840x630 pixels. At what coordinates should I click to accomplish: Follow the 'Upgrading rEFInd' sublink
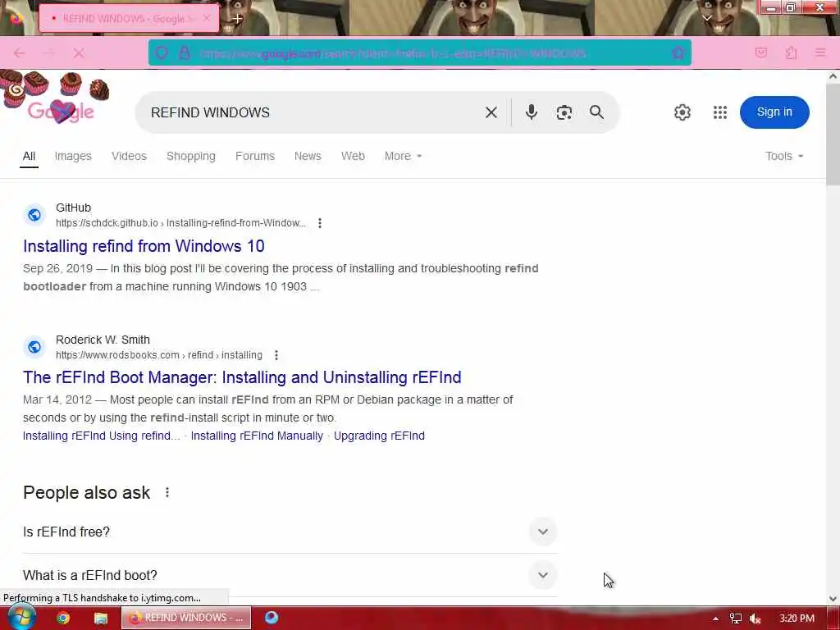[379, 436]
